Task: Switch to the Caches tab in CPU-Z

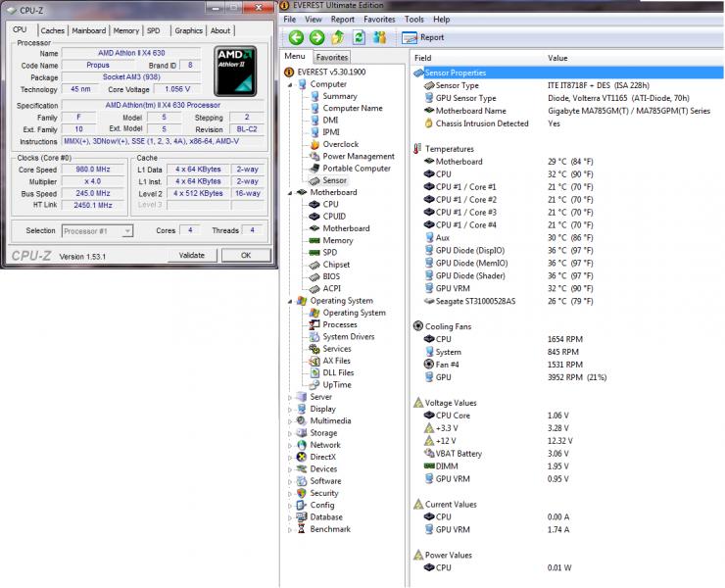Action: (x=52, y=30)
